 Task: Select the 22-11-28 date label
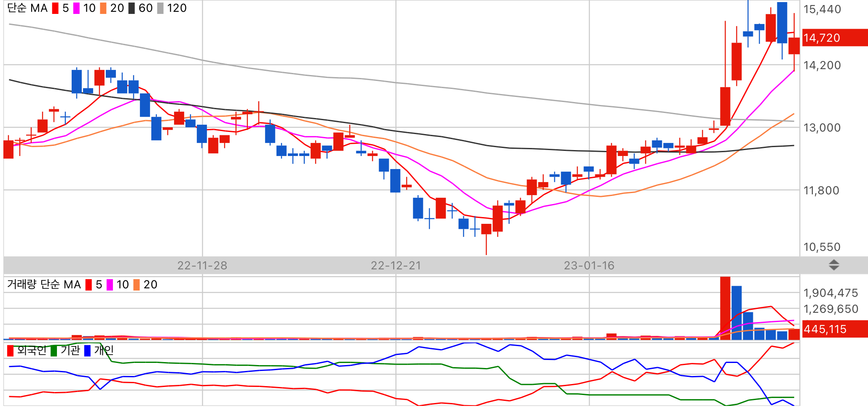click(x=202, y=266)
